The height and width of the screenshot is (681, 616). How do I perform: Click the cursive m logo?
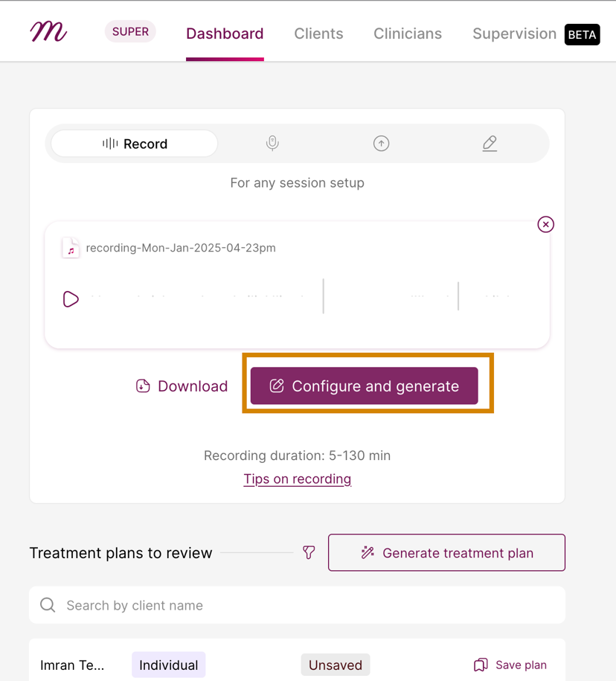(48, 32)
